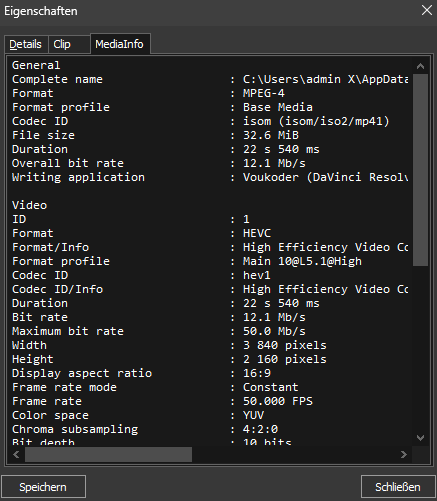Click the 'Main 10@L5.1@High' value
The image size is (437, 501).
(302, 261)
